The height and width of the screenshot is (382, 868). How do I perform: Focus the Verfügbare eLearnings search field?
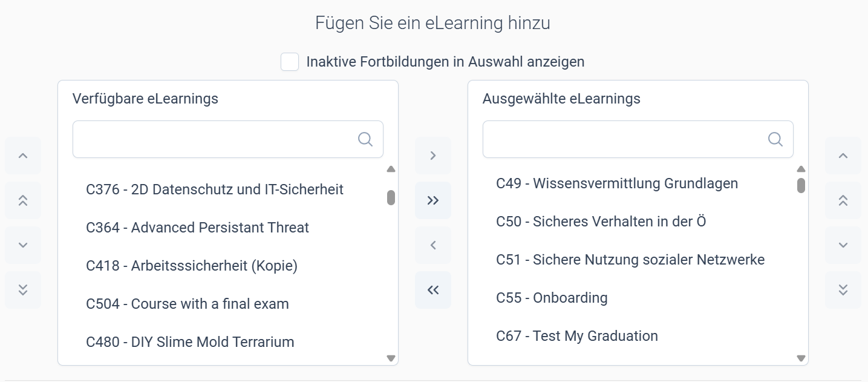click(x=228, y=139)
